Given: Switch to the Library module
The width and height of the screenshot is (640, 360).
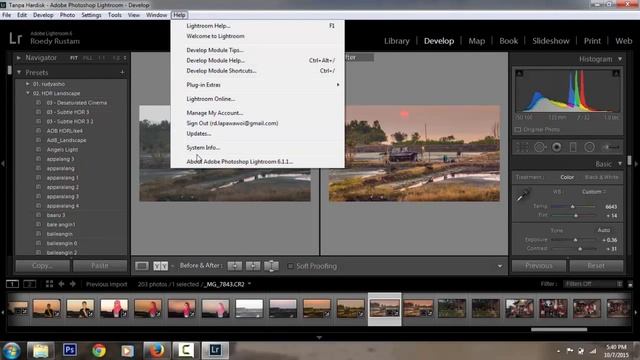Looking at the screenshot, I should pos(396,41).
